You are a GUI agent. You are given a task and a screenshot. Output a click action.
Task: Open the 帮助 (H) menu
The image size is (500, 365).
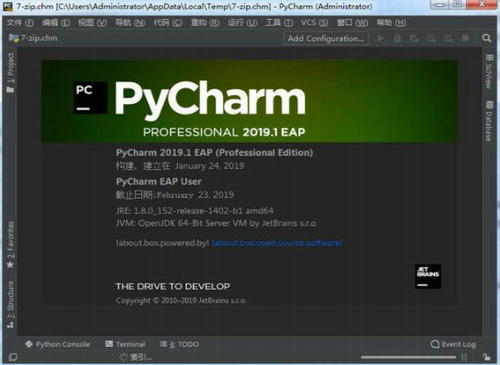[x=391, y=23]
